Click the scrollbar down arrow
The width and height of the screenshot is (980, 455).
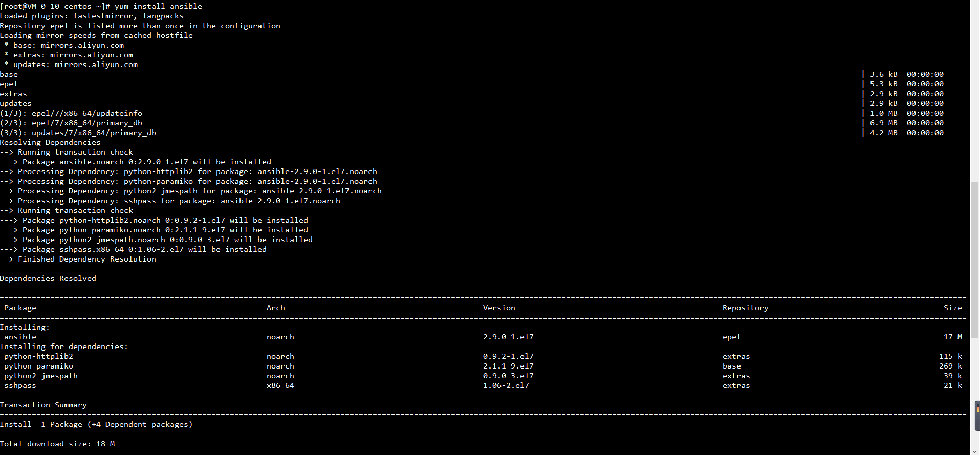(x=975, y=451)
